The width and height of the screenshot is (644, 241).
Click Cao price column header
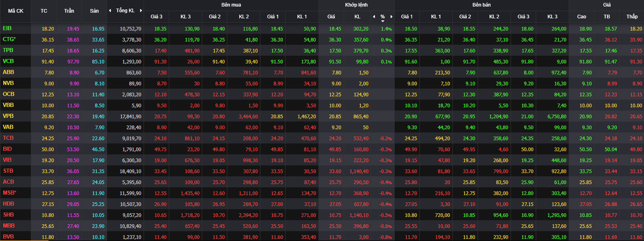(581, 17)
